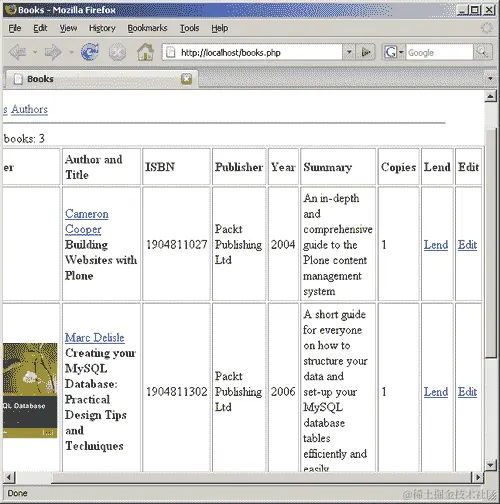Maximize the Firefox window
This screenshot has width=500, height=504.
[x=475, y=10]
